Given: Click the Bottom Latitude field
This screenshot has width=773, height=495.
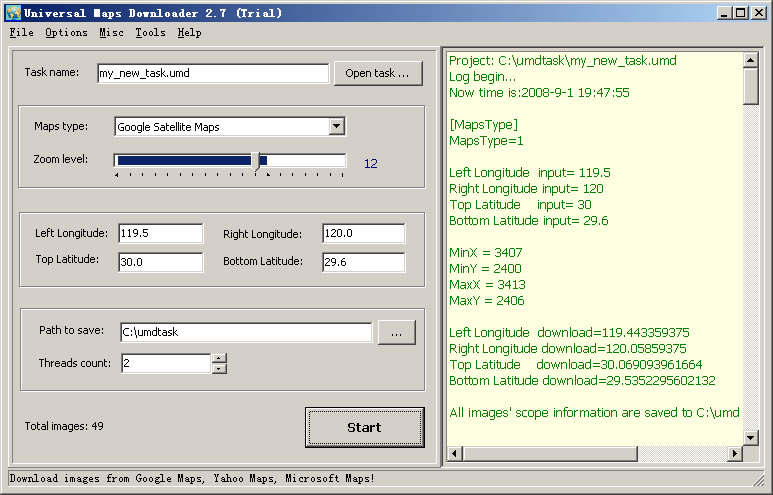Looking at the screenshot, I should click(364, 262).
